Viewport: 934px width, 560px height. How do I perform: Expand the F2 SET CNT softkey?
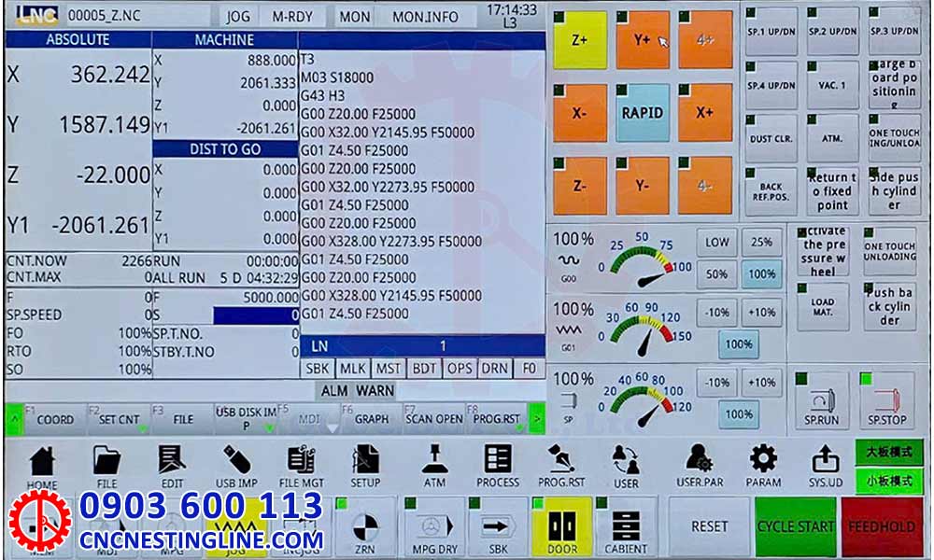120,419
